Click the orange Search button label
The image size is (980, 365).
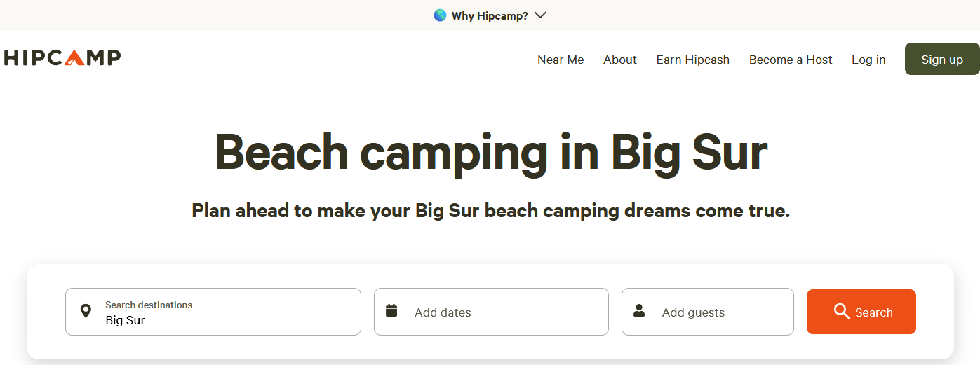click(874, 312)
